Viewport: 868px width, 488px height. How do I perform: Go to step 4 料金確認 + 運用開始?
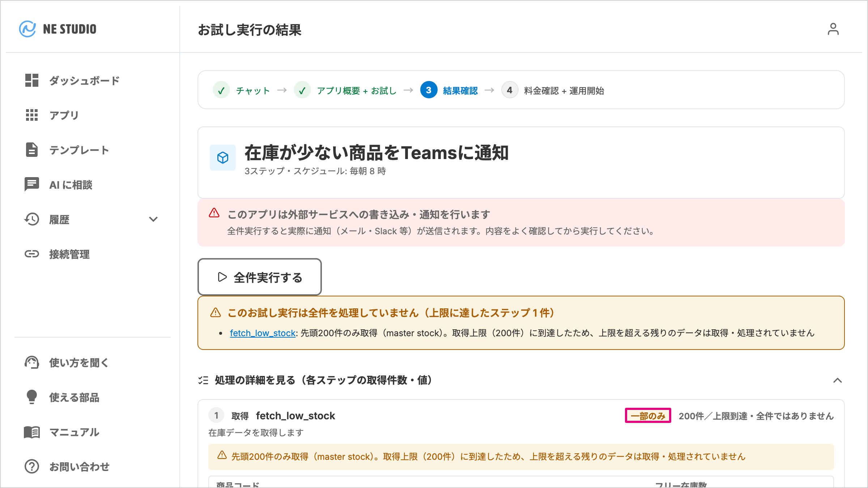coord(553,90)
